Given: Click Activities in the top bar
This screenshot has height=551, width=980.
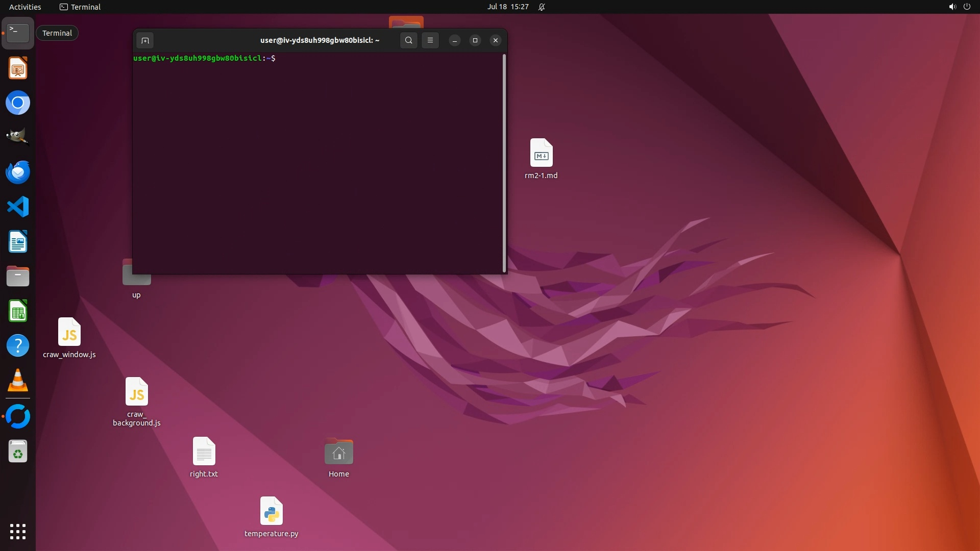Looking at the screenshot, I should tap(25, 7).
